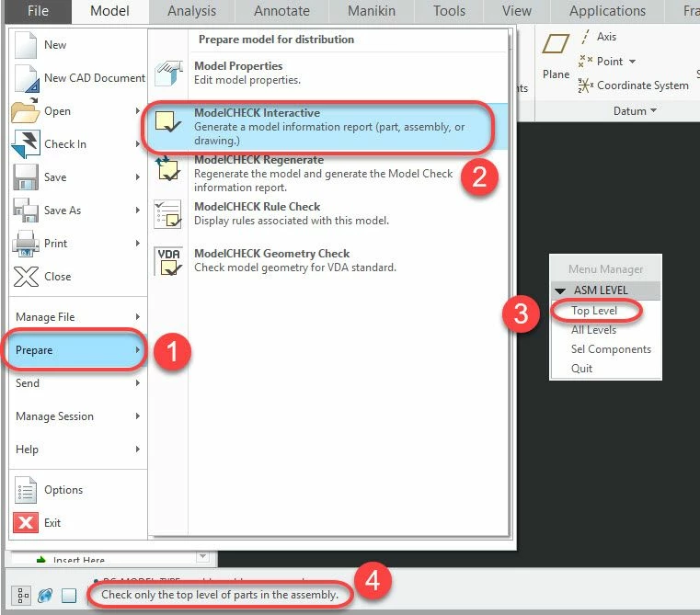The width and height of the screenshot is (700, 615).
Task: Click the Check In icon
Action: [26, 143]
